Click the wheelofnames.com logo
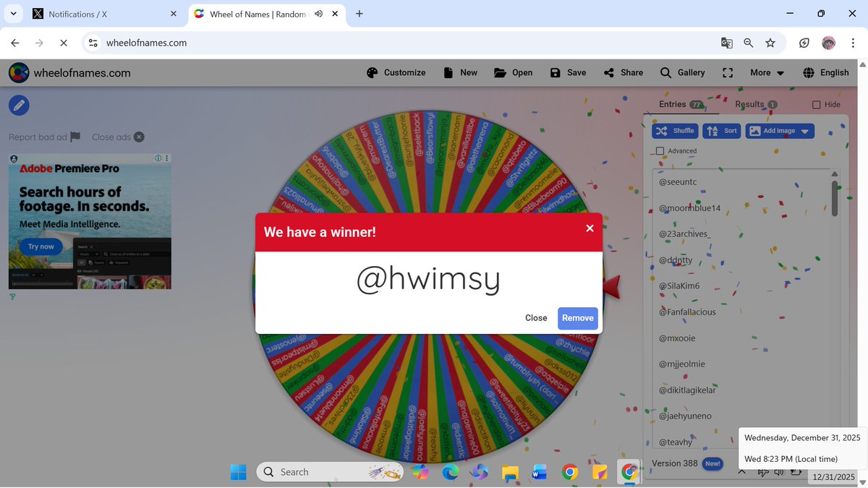868x488 pixels. click(x=69, y=72)
